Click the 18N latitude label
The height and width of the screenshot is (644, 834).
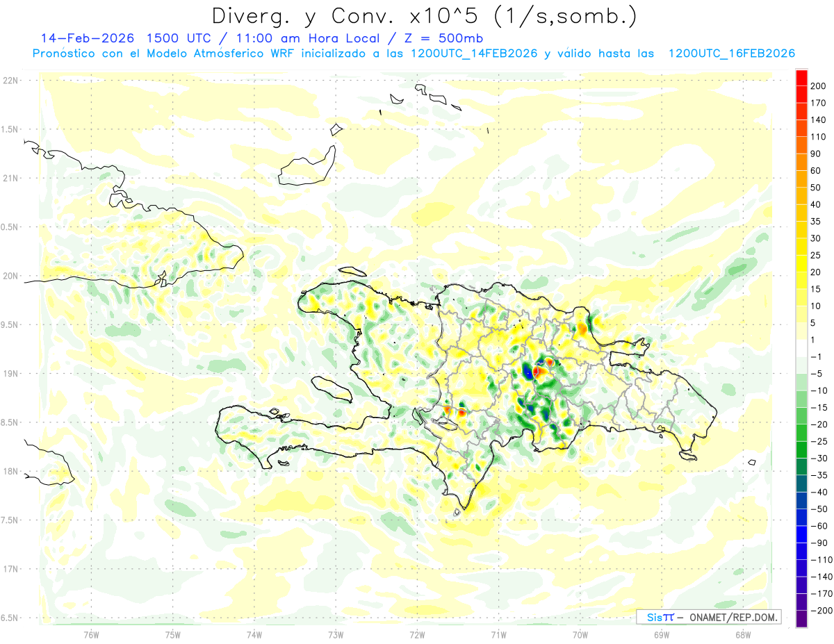pos(10,471)
